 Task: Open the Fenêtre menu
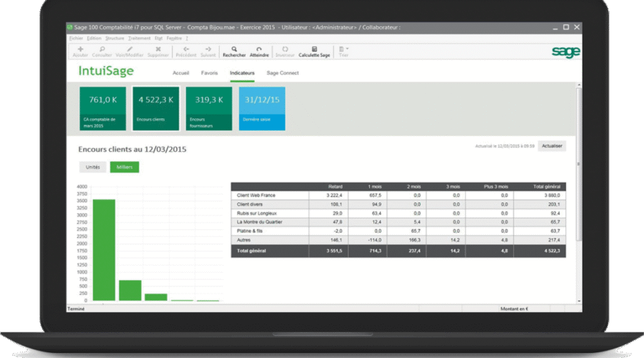click(x=174, y=38)
